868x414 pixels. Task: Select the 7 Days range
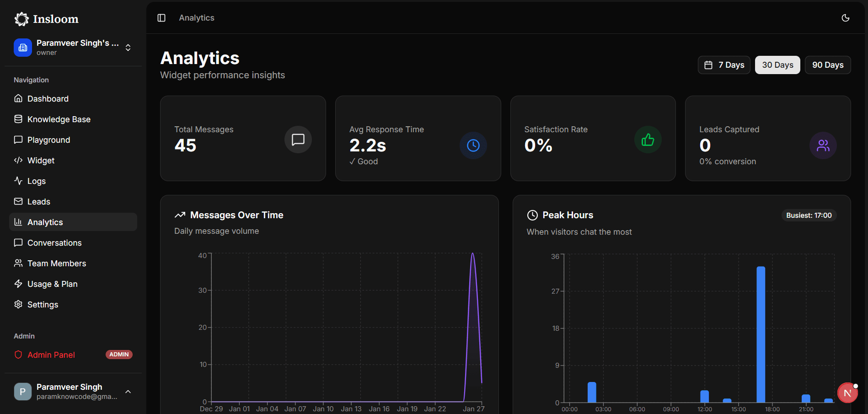(724, 65)
